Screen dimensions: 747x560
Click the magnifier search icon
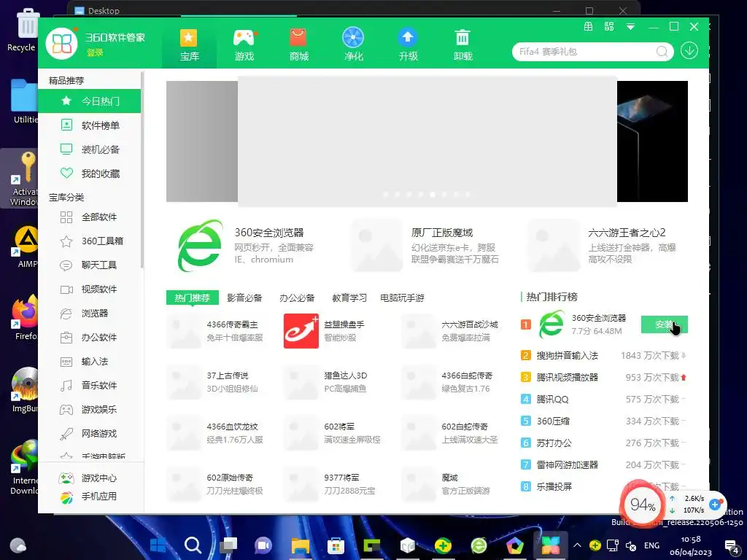coord(662,52)
